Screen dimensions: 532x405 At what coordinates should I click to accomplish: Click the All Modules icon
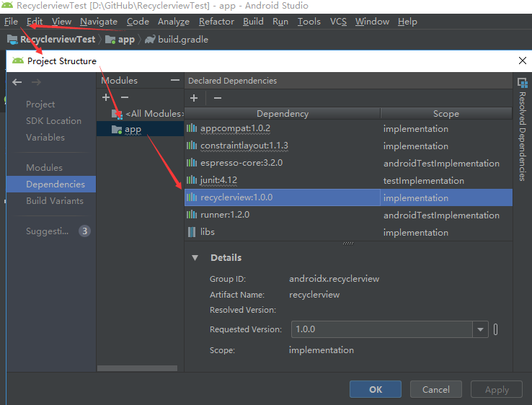point(117,114)
